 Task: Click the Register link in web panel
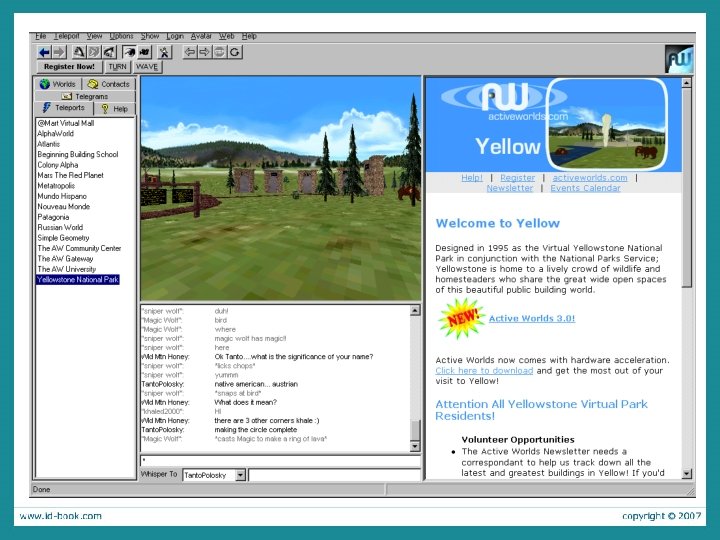pyautogui.click(x=518, y=178)
